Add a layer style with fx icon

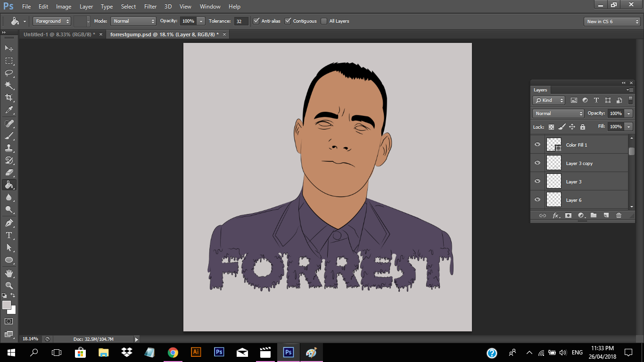click(x=556, y=215)
